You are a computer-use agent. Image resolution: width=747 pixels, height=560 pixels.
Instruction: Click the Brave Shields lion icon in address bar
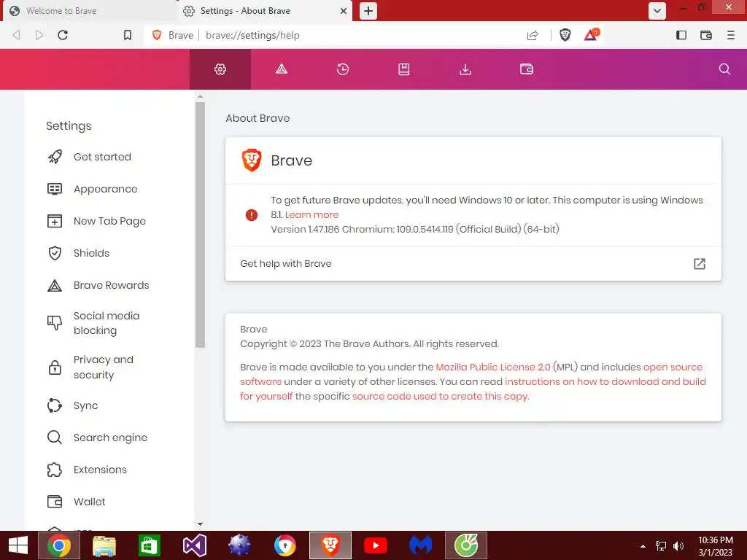click(x=565, y=35)
